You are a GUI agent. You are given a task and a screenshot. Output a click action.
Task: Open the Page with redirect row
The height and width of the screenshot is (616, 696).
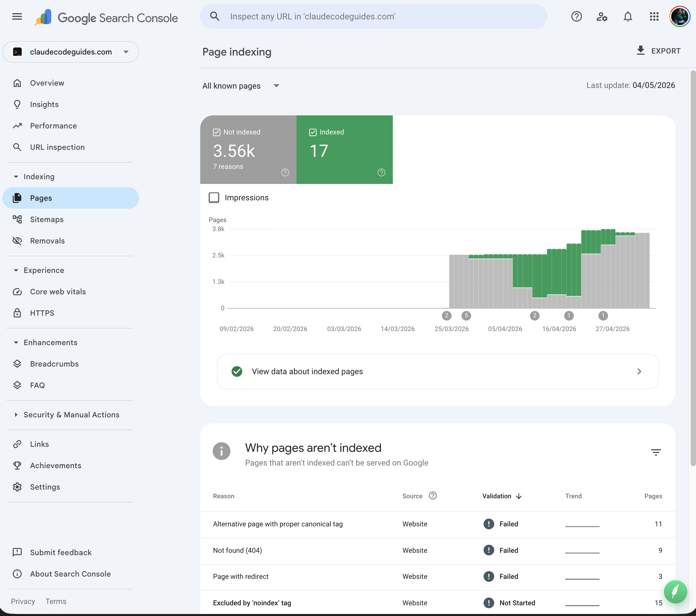438,577
